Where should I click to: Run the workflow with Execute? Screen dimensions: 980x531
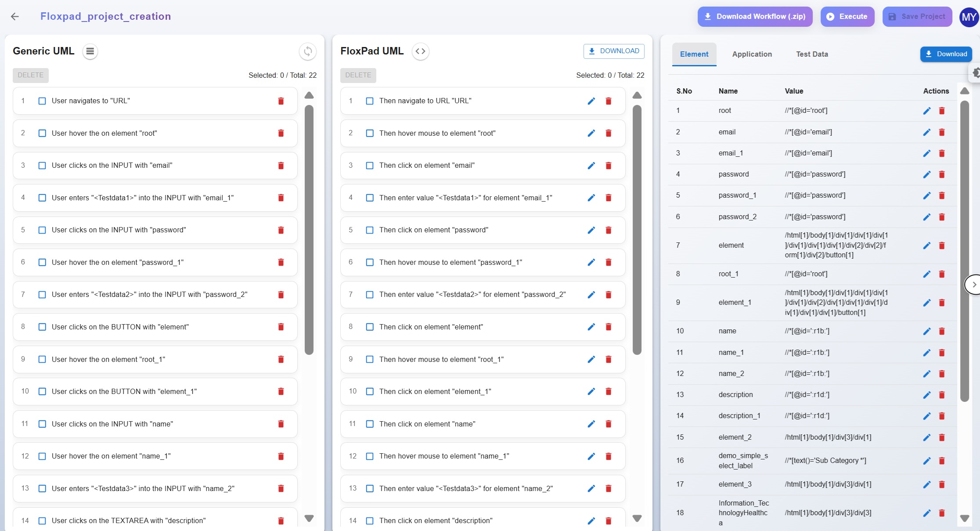(x=847, y=17)
